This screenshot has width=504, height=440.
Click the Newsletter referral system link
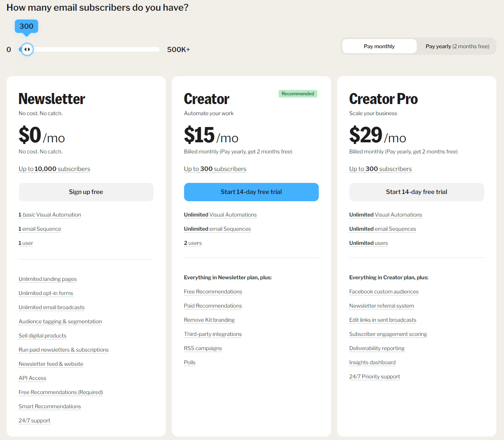382,306
